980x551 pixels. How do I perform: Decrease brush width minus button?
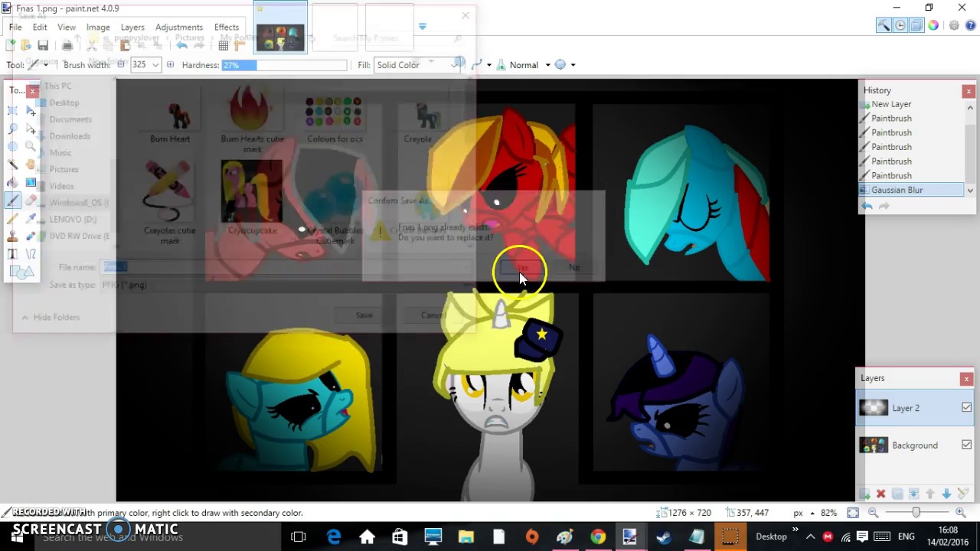[121, 65]
